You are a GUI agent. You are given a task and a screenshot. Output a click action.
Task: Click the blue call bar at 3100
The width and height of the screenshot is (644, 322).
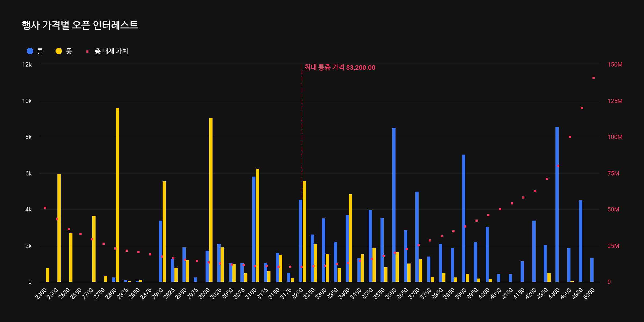254,229
